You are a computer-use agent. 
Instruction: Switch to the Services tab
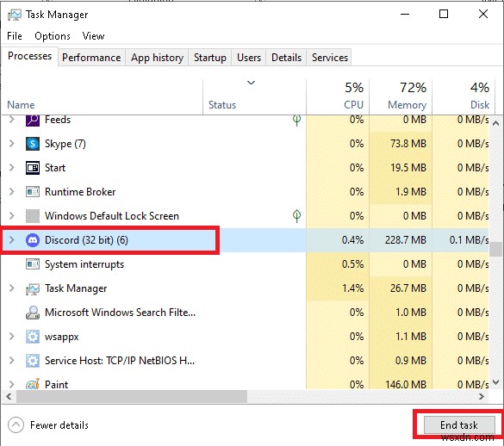point(330,58)
